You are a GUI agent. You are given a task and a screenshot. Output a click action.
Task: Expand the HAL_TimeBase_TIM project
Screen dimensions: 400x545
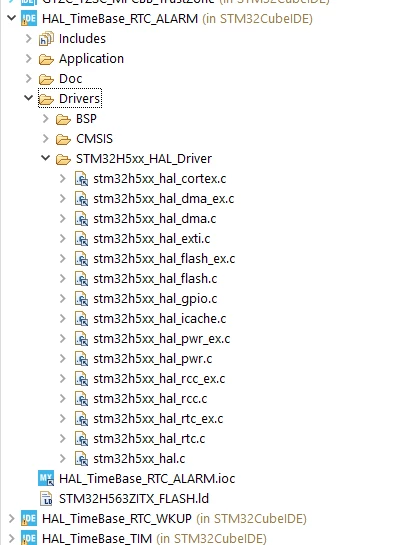tap(12, 538)
